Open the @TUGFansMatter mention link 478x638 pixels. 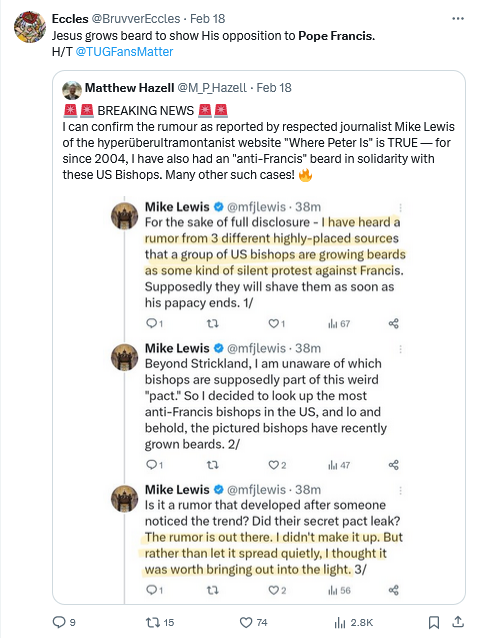(x=124, y=52)
